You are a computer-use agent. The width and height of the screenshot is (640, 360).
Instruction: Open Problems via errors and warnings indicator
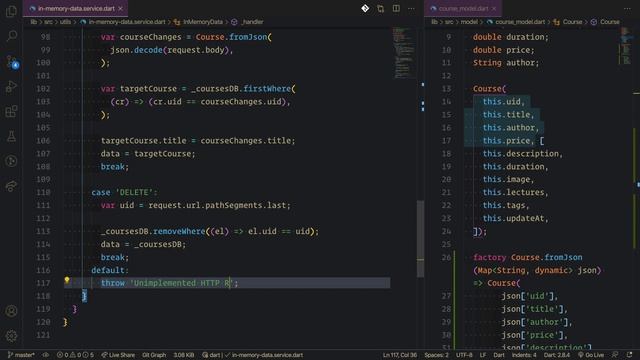pos(75,355)
